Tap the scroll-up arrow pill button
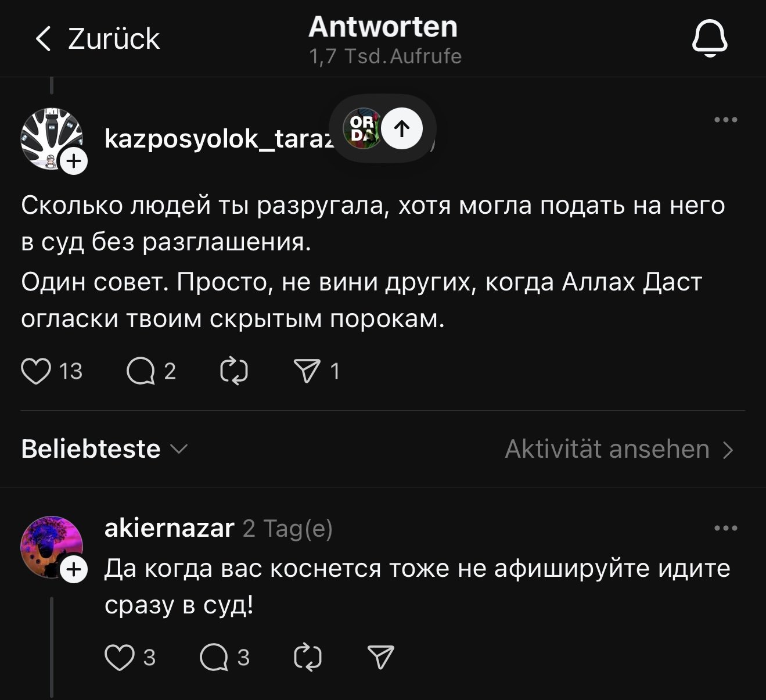 pos(402,128)
